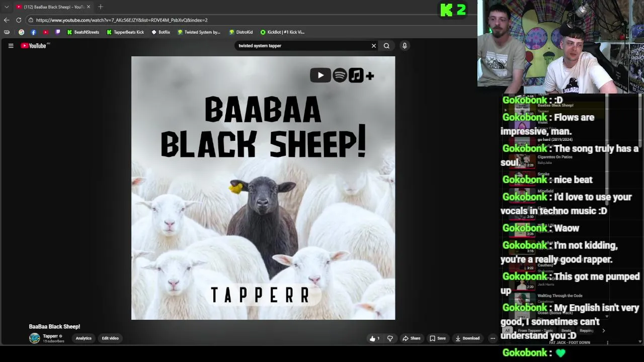Download the video
644x362 pixels.
tap(467, 338)
